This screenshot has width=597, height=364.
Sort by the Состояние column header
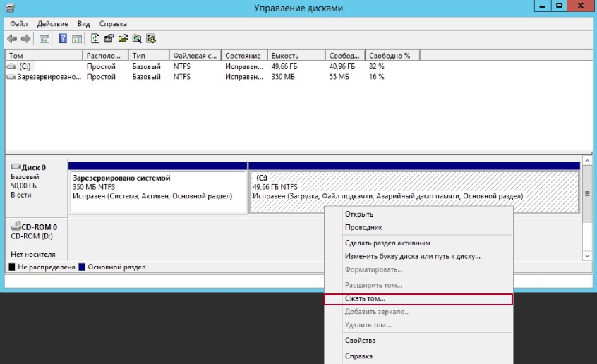click(x=244, y=56)
